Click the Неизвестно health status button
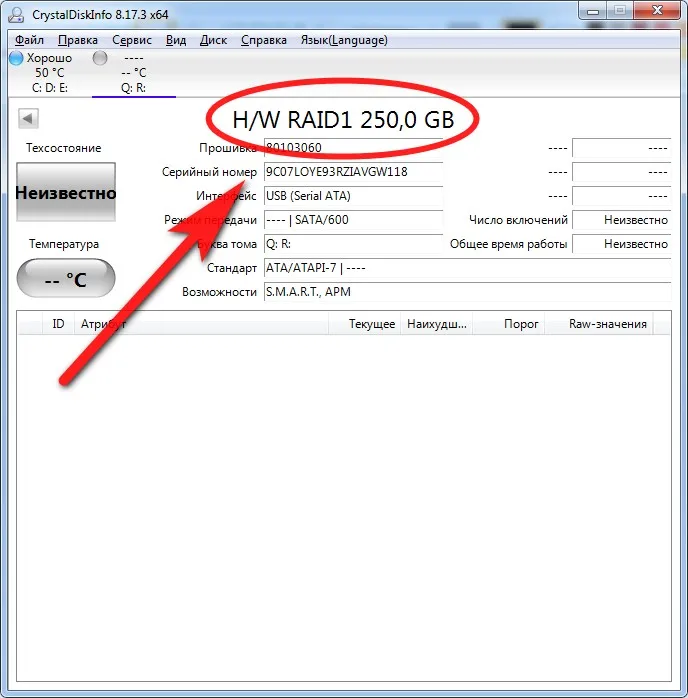This screenshot has height=698, width=688. point(66,192)
